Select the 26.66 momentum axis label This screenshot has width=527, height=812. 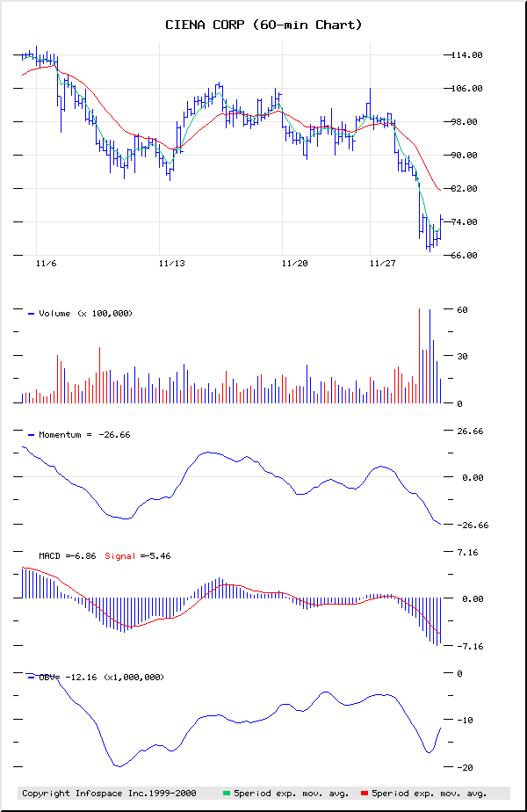click(x=470, y=431)
